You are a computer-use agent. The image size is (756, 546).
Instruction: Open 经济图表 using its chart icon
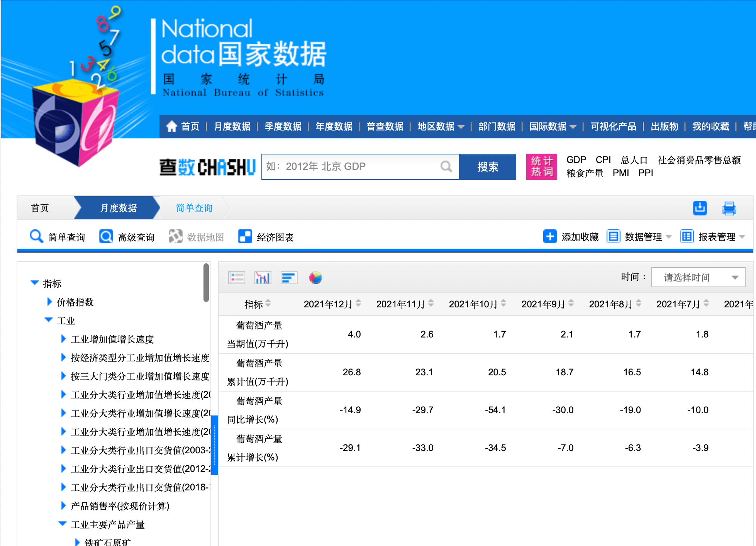coord(245,236)
